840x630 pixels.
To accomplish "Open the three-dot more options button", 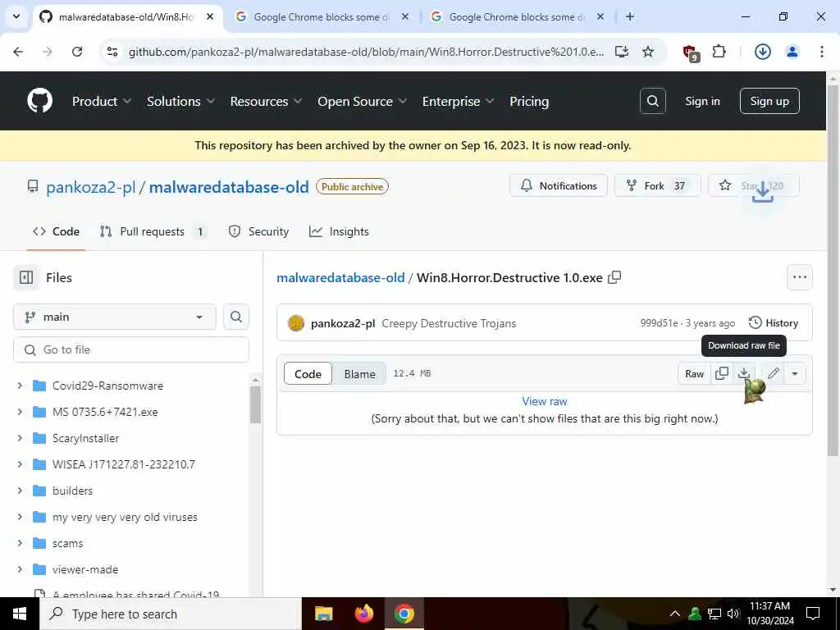I will pos(799,277).
